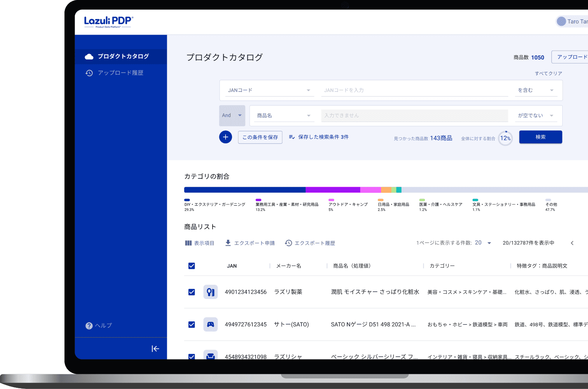Deselect the checkbox on the 4548934321098 row

coord(191,356)
